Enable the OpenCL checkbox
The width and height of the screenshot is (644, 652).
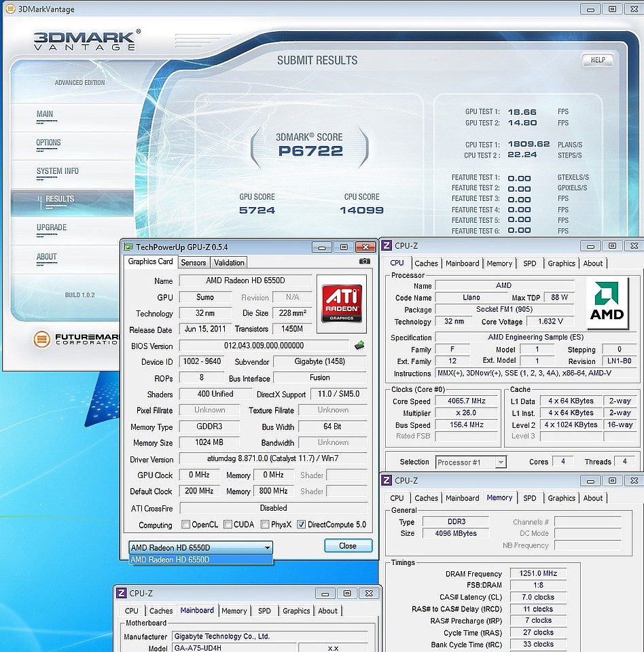click(x=185, y=524)
